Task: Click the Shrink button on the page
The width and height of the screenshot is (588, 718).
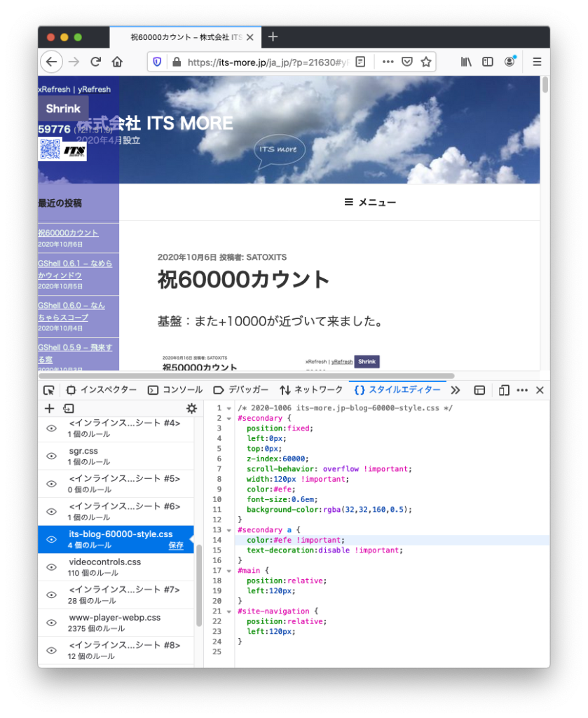Action: [x=63, y=109]
